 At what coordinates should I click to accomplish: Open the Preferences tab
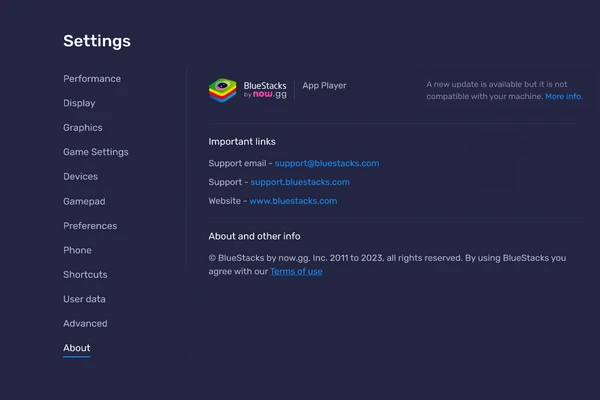[x=90, y=226]
